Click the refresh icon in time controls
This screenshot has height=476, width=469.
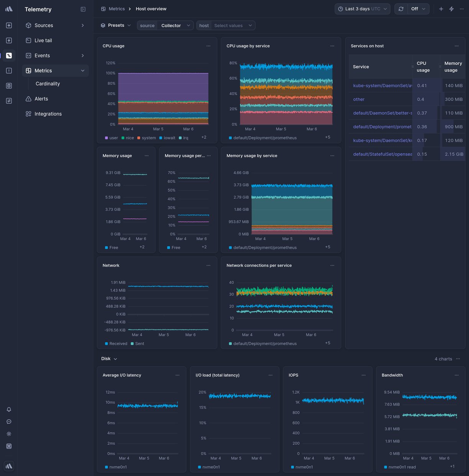(401, 8)
